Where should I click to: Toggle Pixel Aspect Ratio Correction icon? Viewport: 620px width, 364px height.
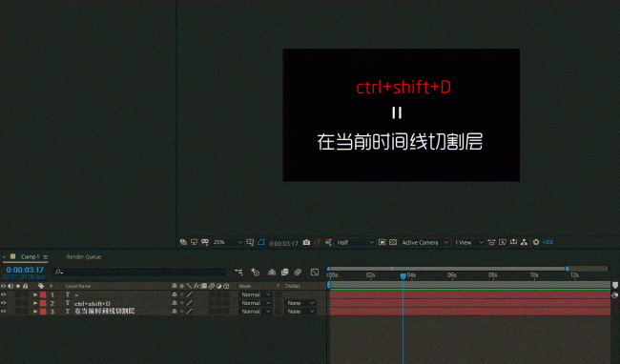[x=491, y=242]
